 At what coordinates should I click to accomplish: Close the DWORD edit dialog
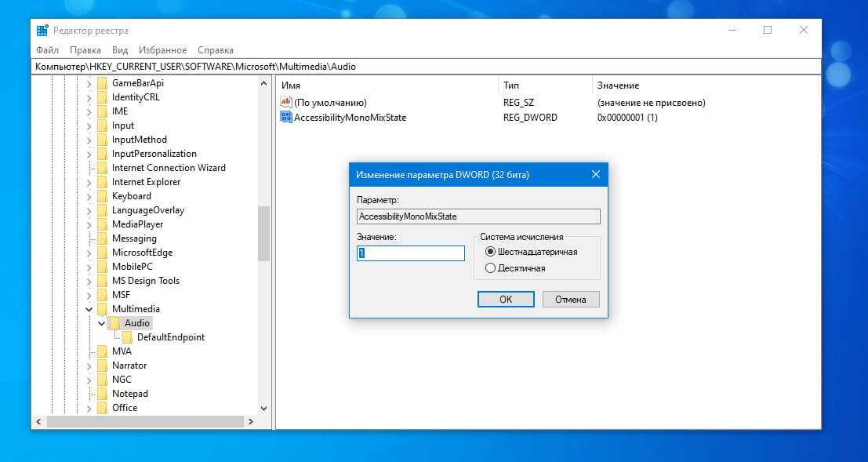595,174
